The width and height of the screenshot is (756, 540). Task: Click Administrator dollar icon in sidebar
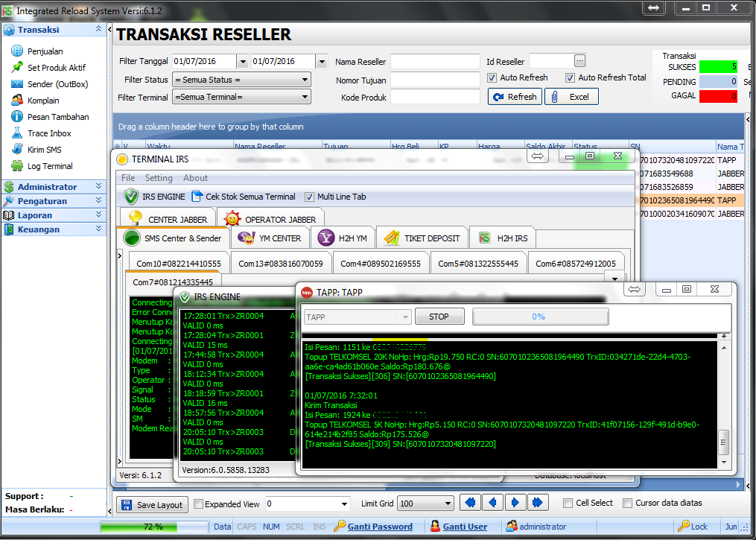9,187
